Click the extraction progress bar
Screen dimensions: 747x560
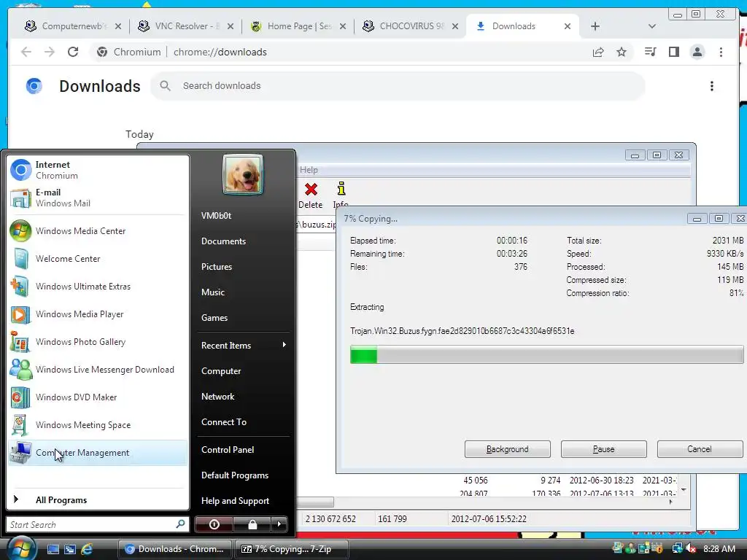click(x=546, y=355)
